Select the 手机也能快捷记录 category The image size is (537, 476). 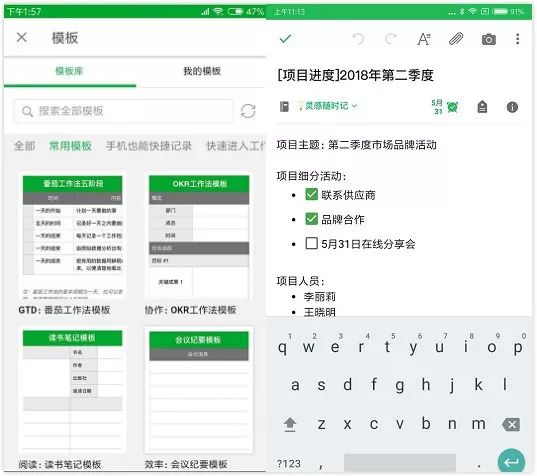pos(149,146)
